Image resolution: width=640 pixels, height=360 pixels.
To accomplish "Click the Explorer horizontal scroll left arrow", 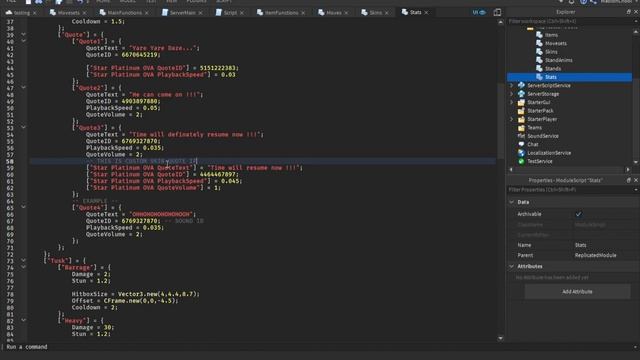I will click(511, 169).
